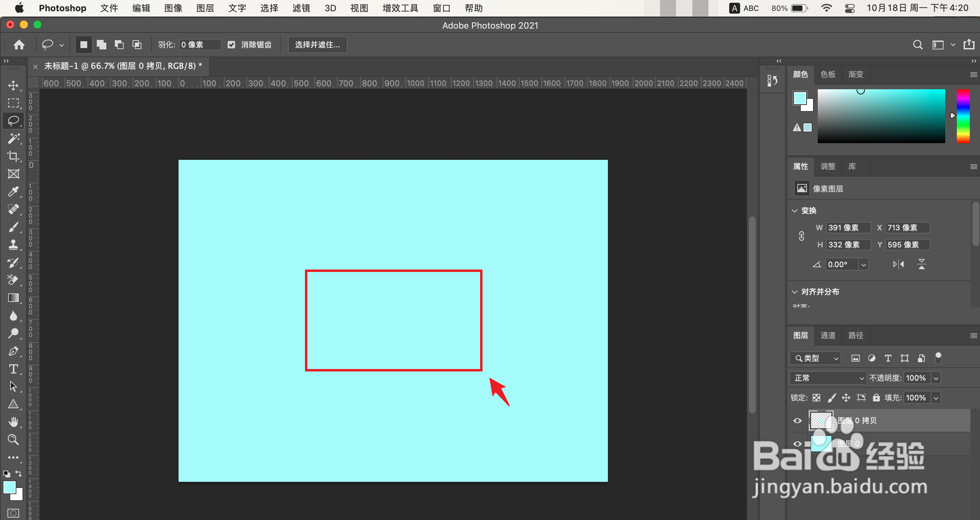Viewport: 980px width, 520px height.
Task: Select the Move tool
Action: pyautogui.click(x=13, y=85)
